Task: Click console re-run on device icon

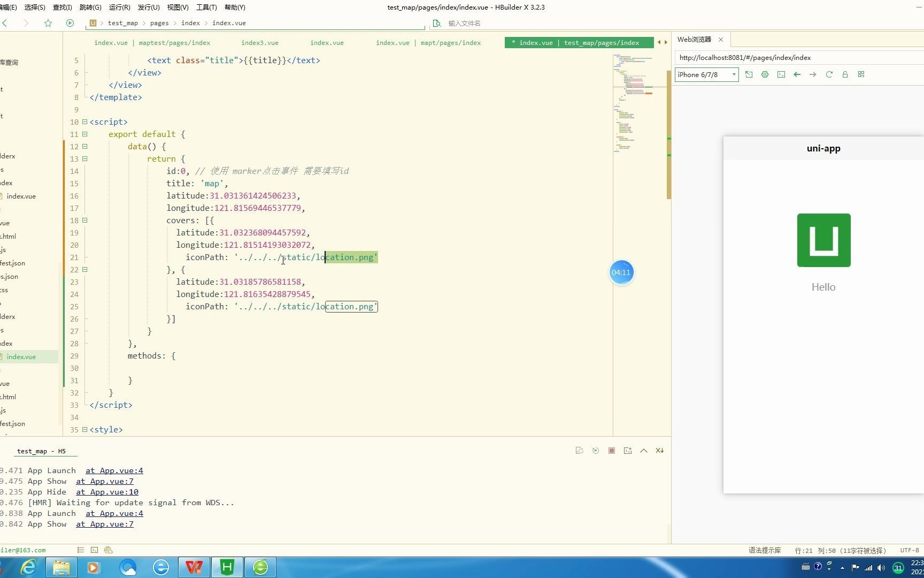Action: tap(579, 451)
